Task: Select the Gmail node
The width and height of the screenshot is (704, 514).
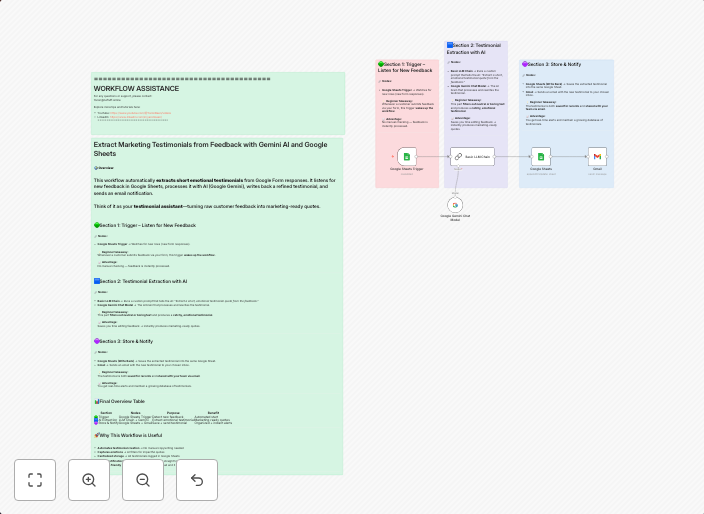Action: coord(597,157)
